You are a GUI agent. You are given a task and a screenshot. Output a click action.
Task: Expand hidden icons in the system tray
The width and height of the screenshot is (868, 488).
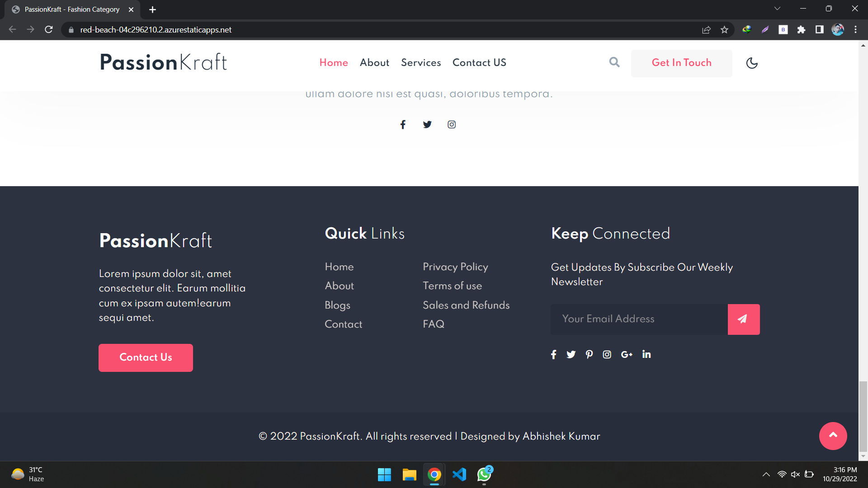766,474
